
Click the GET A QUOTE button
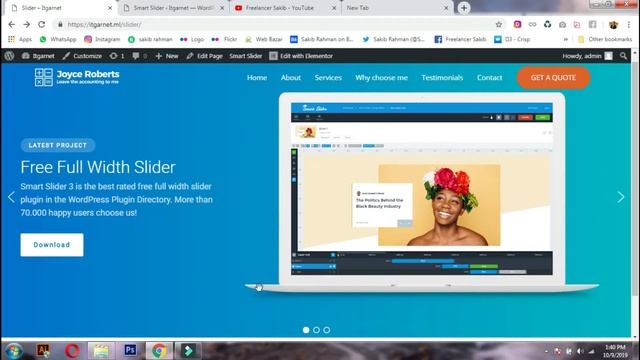click(553, 78)
